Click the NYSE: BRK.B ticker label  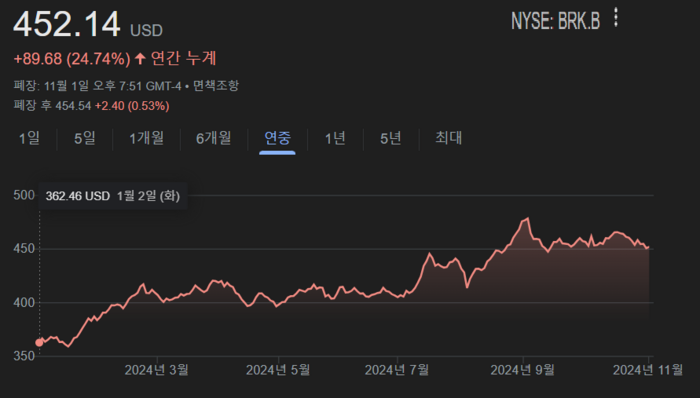tap(555, 21)
